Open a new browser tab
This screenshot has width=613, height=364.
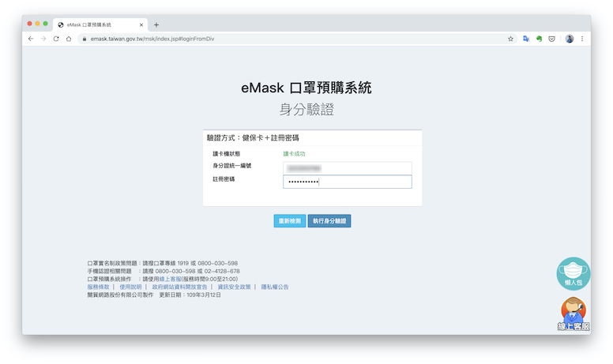(156, 25)
